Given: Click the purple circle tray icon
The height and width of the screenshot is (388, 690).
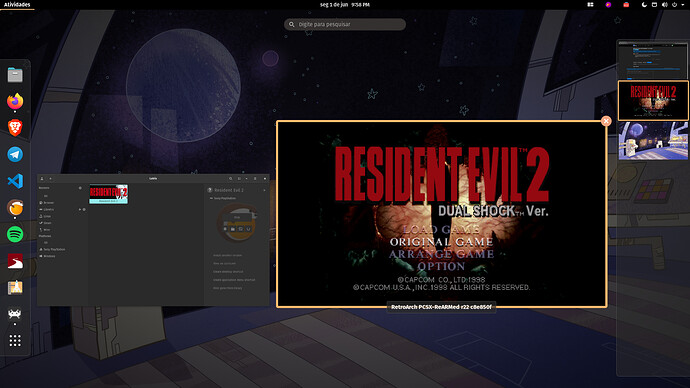Looking at the screenshot, I should click(x=608, y=4).
